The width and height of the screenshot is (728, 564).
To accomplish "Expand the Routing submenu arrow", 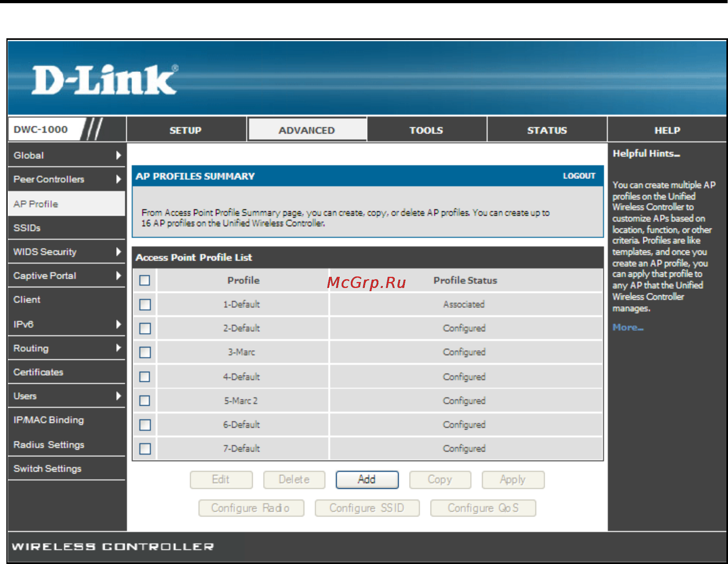I will (118, 348).
